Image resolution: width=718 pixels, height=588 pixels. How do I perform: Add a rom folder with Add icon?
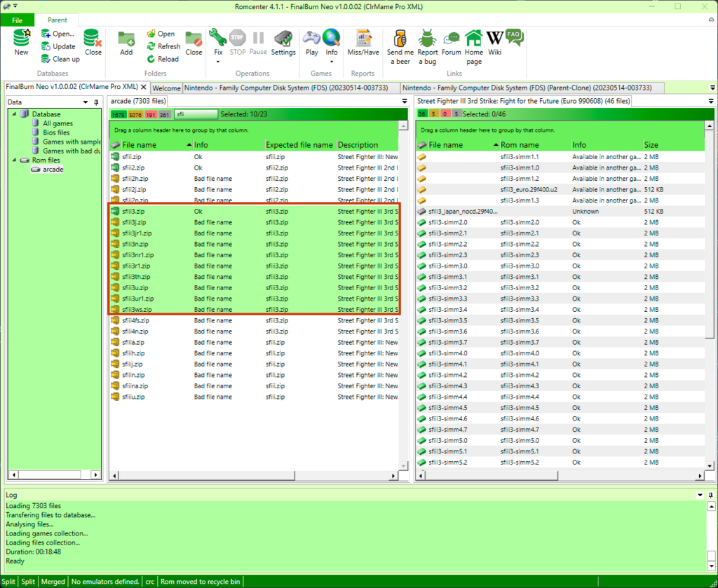pos(126,43)
